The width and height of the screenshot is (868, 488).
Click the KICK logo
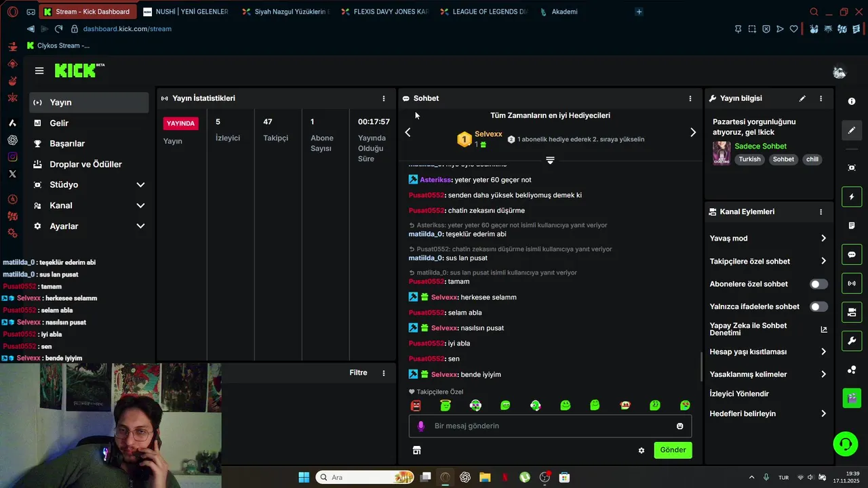pos(79,70)
